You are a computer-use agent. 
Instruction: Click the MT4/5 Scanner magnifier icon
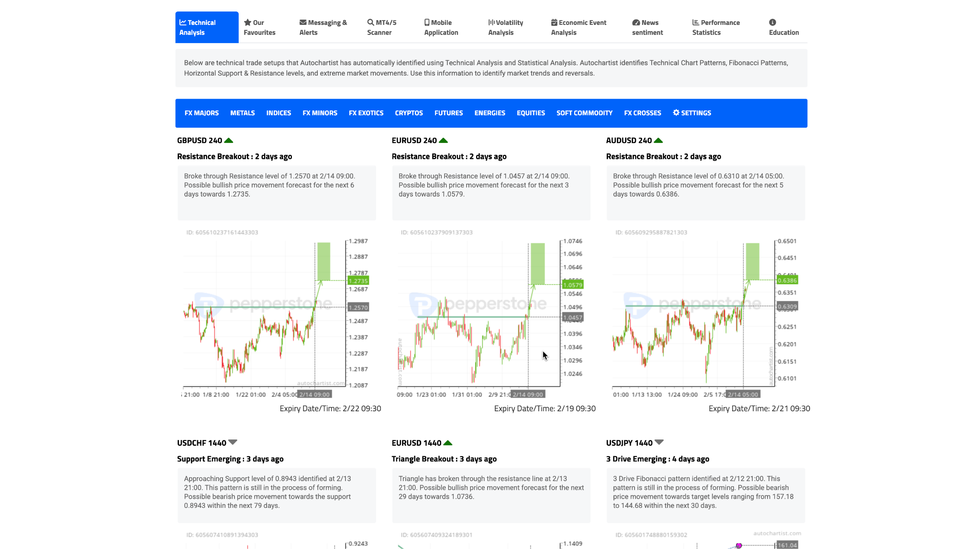[370, 22]
